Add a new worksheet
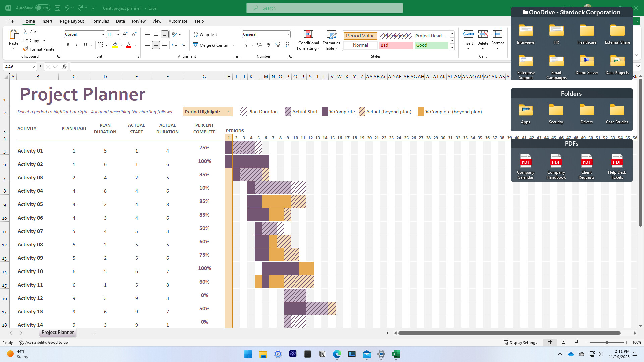 (94, 333)
